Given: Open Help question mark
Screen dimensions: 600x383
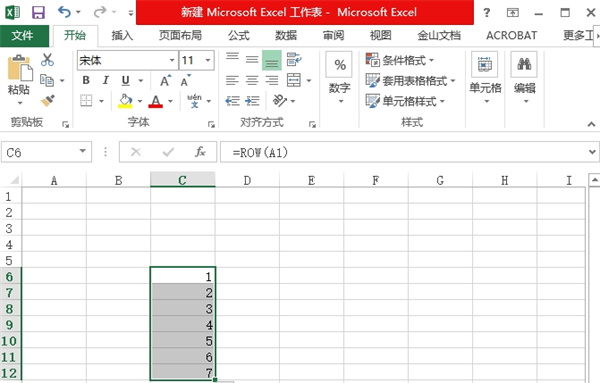Looking at the screenshot, I should [487, 13].
